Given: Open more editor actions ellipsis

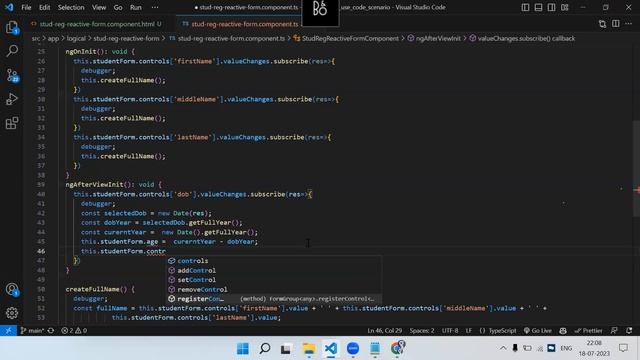Looking at the screenshot, I should [x=629, y=24].
